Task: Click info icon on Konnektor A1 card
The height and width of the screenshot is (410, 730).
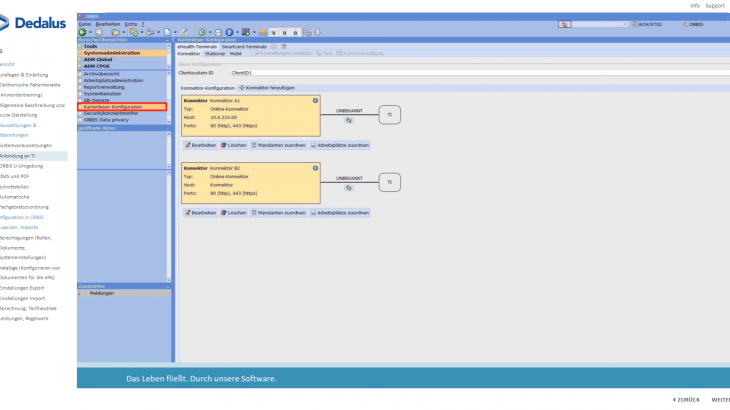Action: (x=315, y=101)
